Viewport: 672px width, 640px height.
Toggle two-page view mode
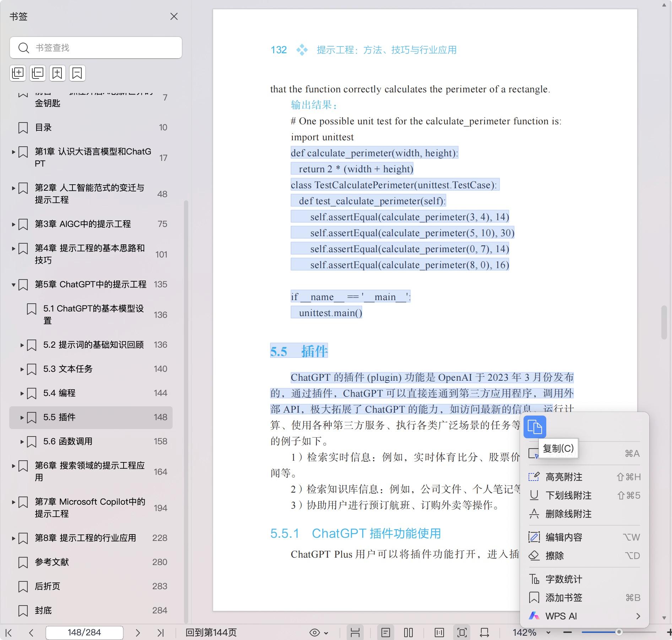pos(408,633)
